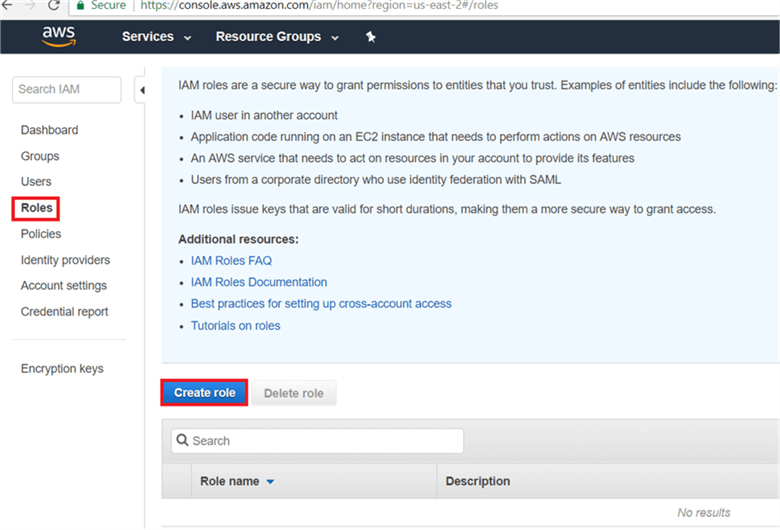Click bullet 'An AWS service that needs to act'
The height and width of the screenshot is (530, 780).
tap(412, 158)
